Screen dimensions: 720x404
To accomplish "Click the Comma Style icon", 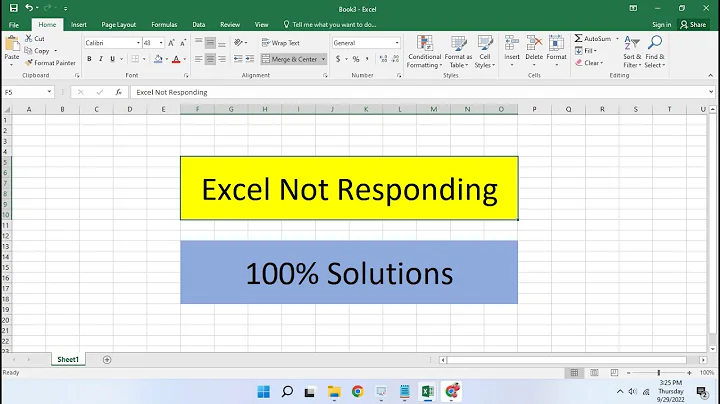I will tap(367, 59).
